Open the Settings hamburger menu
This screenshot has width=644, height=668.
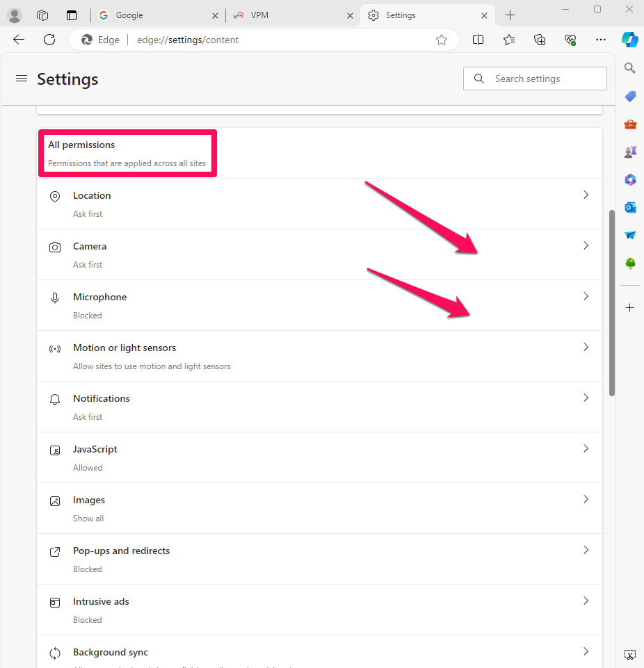[21, 79]
